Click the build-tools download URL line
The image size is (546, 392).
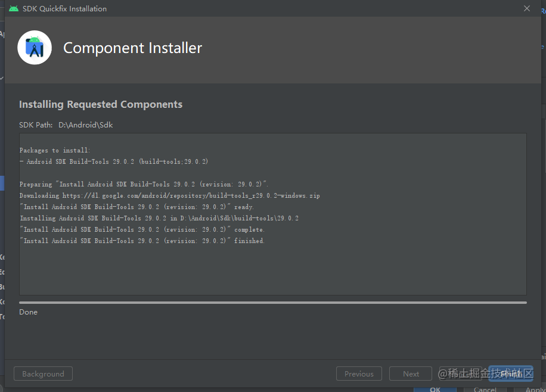click(x=169, y=195)
